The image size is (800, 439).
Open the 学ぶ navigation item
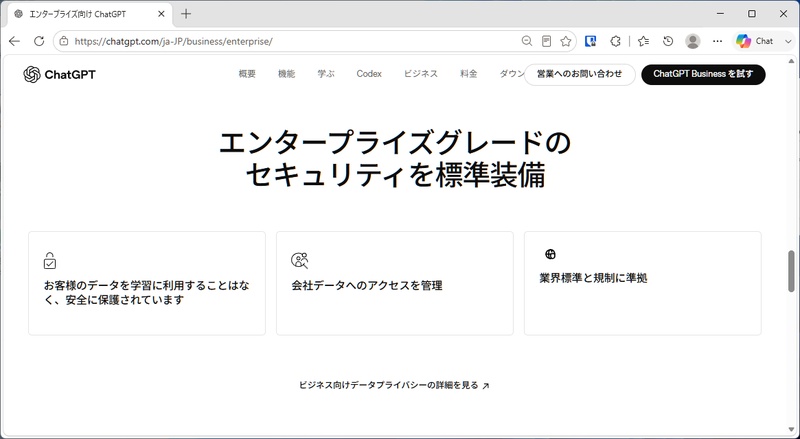326,74
